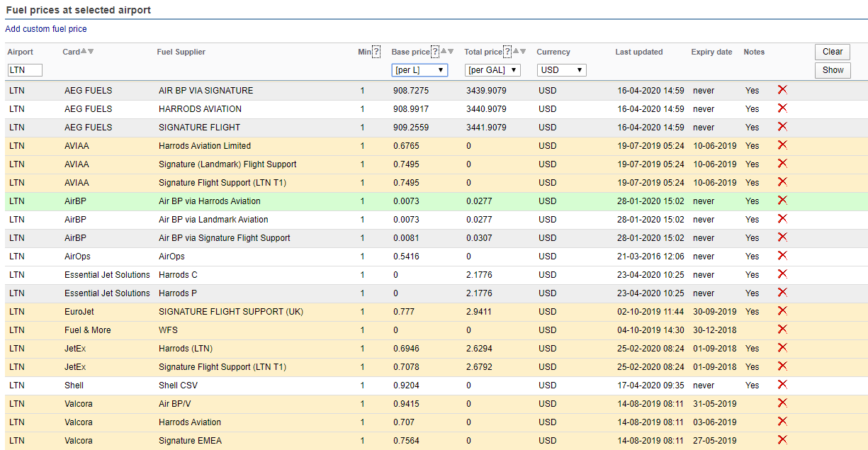
Task: Click the WFS supplier cell
Action: 168,330
